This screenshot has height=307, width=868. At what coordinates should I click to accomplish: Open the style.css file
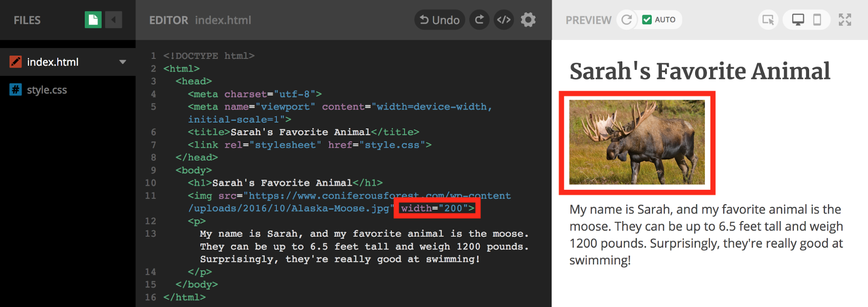tap(46, 90)
